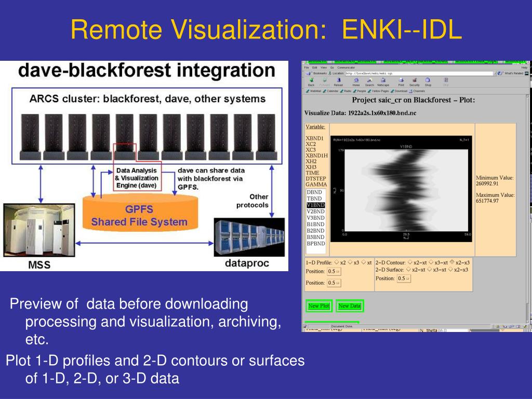Open the View menu
Image resolution: width=532 pixels, height=399 pixels.
(324, 68)
